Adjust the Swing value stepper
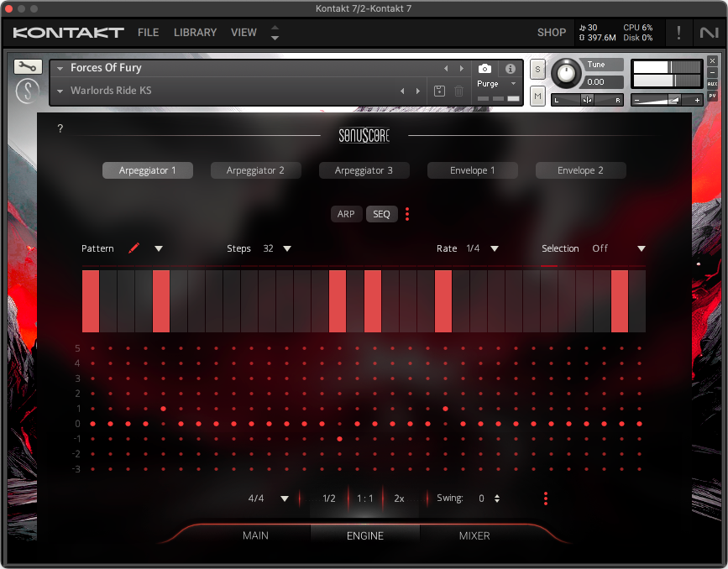The height and width of the screenshot is (569, 728). [x=497, y=499]
